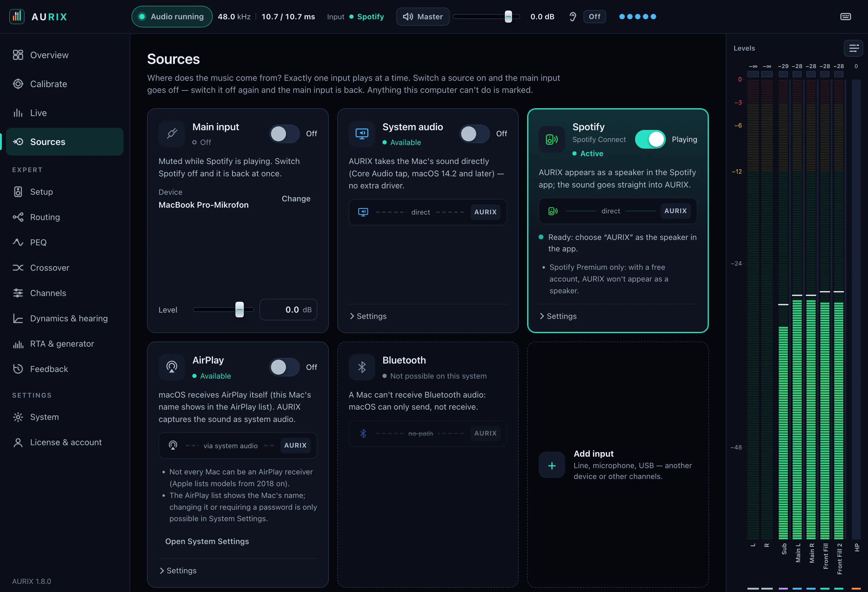Click the Overview grid icon
The height and width of the screenshot is (592, 868).
pos(18,55)
